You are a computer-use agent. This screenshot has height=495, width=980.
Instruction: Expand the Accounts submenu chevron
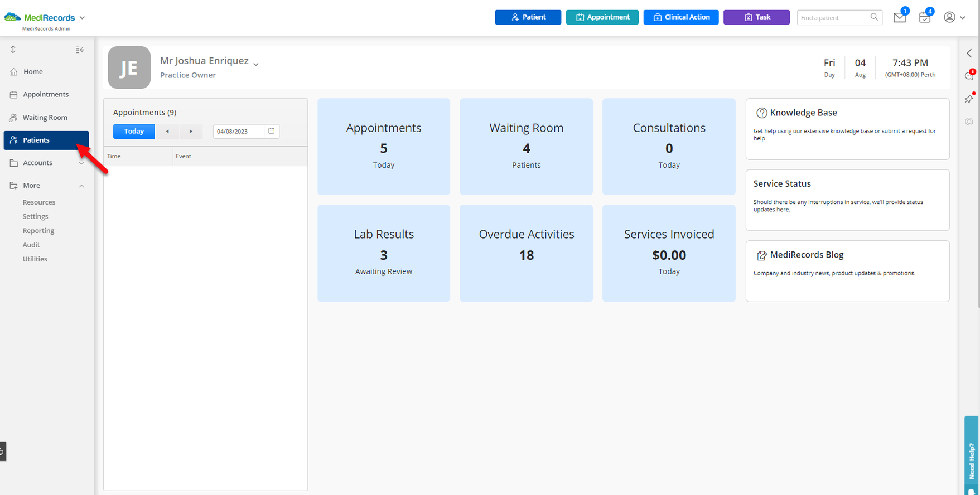tap(81, 163)
